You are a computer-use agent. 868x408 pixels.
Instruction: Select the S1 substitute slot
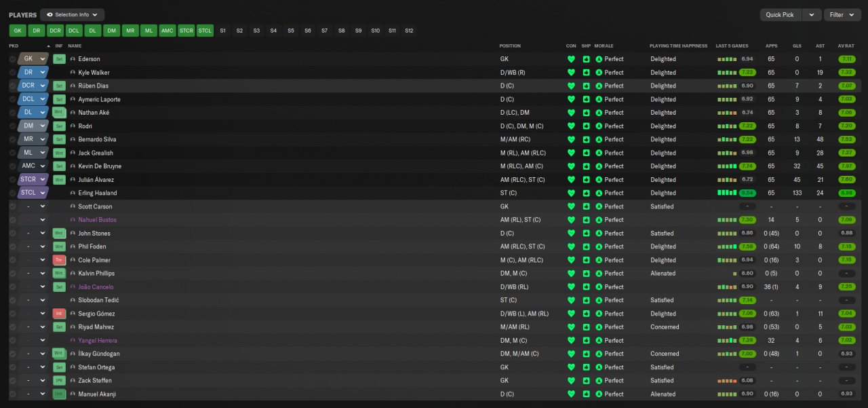[222, 31]
